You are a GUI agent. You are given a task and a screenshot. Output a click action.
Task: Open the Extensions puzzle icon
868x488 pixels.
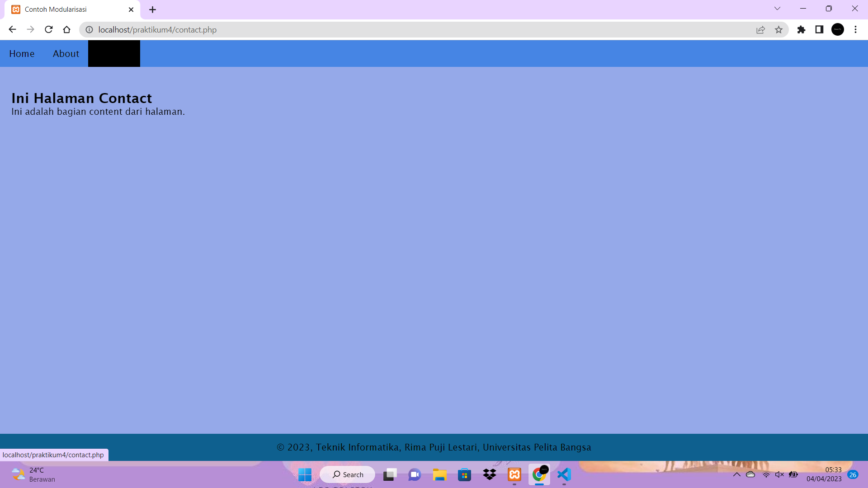(x=801, y=29)
